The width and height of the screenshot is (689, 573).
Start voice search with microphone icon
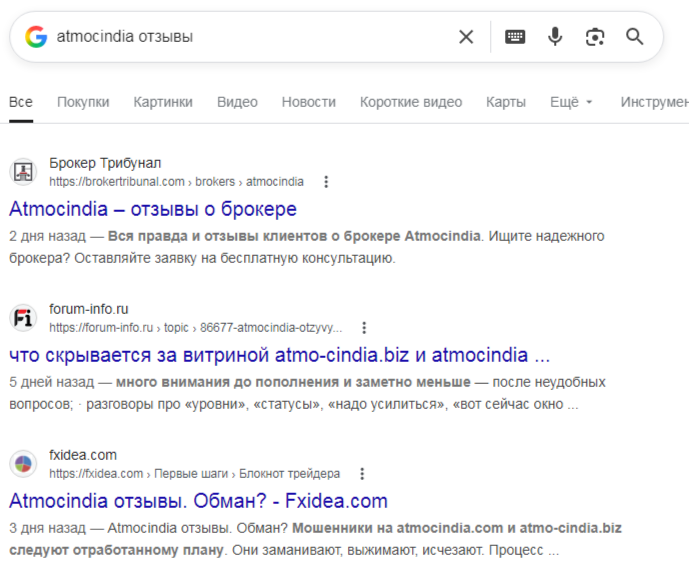coord(555,37)
